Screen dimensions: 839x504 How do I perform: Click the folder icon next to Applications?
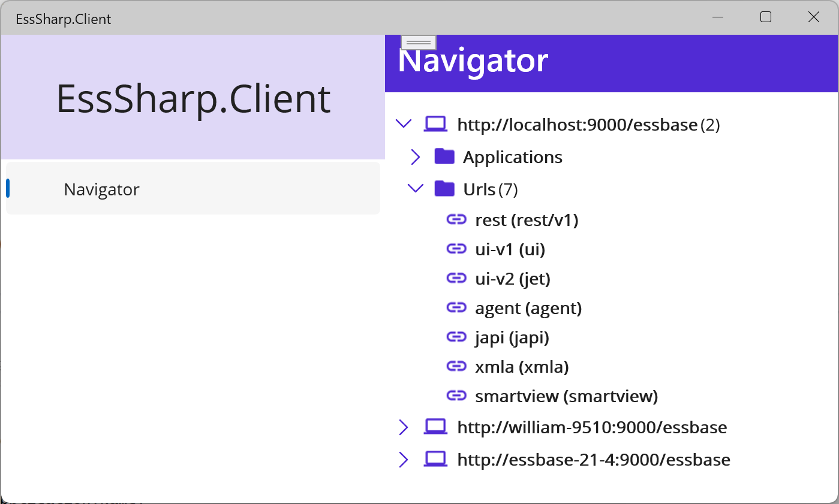tap(444, 156)
